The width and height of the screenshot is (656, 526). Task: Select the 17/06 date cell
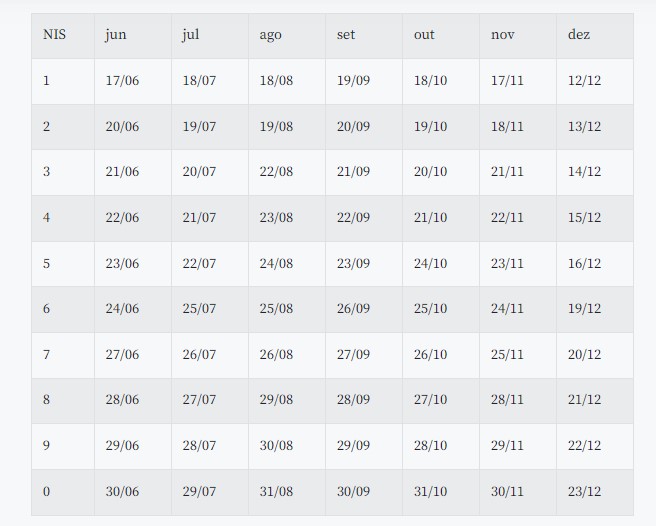[x=122, y=81]
